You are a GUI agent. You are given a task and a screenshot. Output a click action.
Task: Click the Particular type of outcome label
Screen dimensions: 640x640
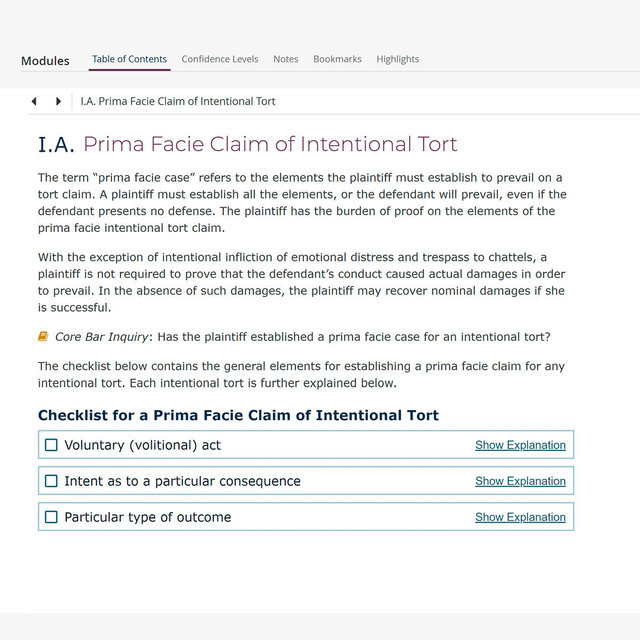click(x=148, y=517)
